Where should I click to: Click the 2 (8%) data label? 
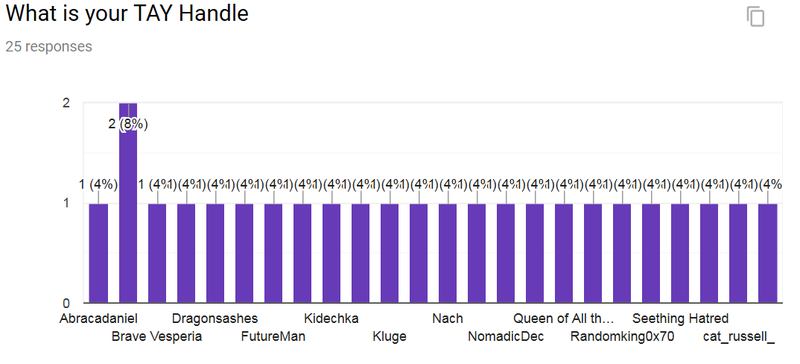tap(128, 124)
